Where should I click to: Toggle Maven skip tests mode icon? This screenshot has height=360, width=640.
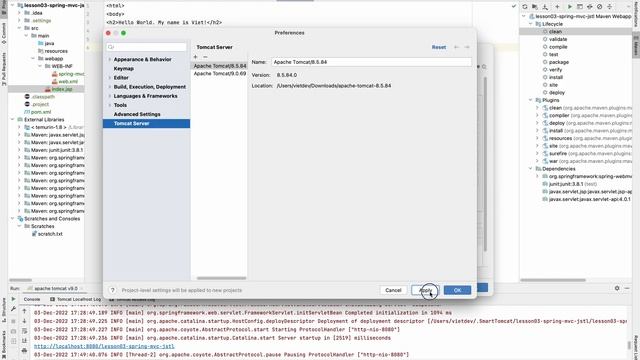point(599,7)
